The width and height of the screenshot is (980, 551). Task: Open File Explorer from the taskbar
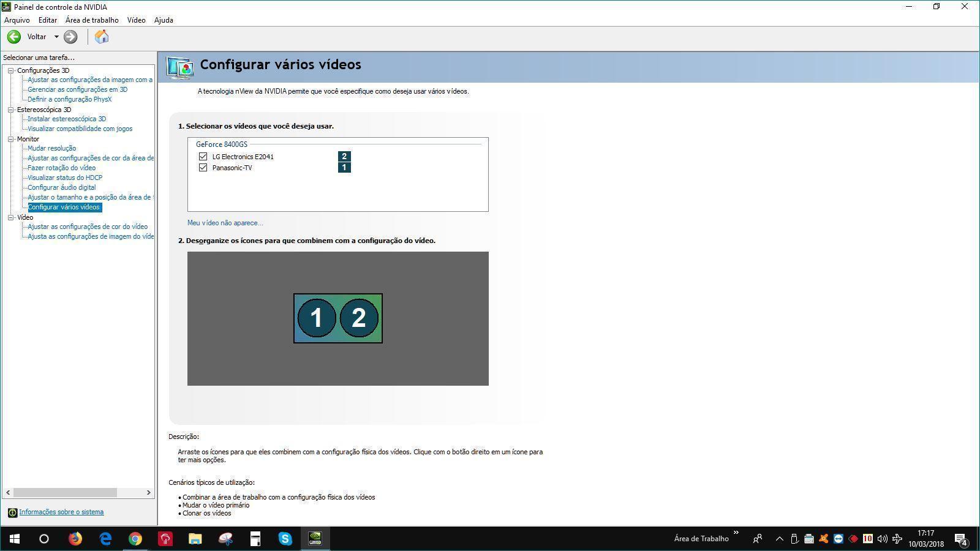tap(195, 539)
